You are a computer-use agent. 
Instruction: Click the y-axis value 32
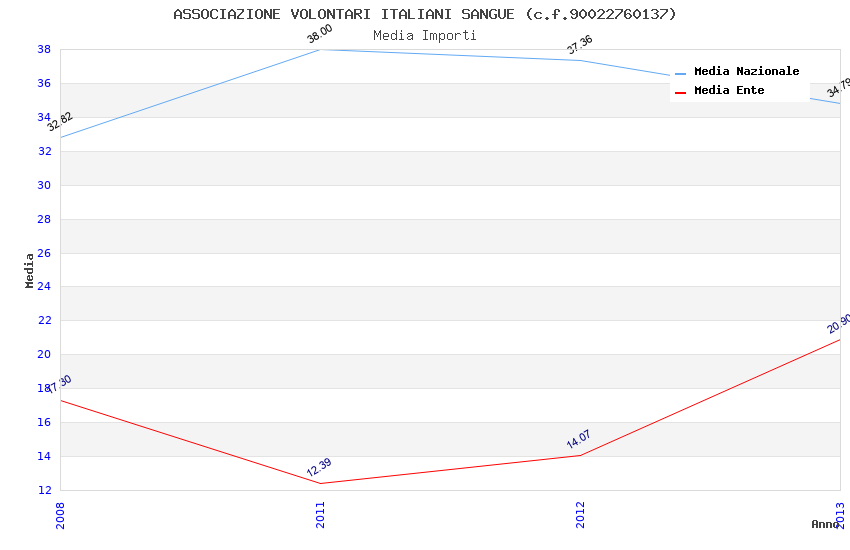(x=44, y=151)
